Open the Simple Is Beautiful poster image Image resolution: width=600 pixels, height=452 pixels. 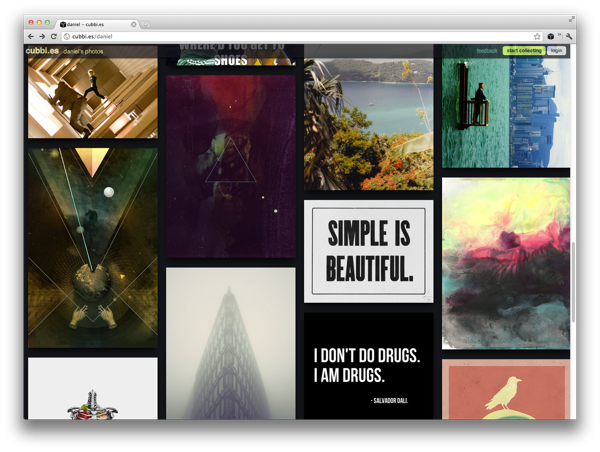368,251
